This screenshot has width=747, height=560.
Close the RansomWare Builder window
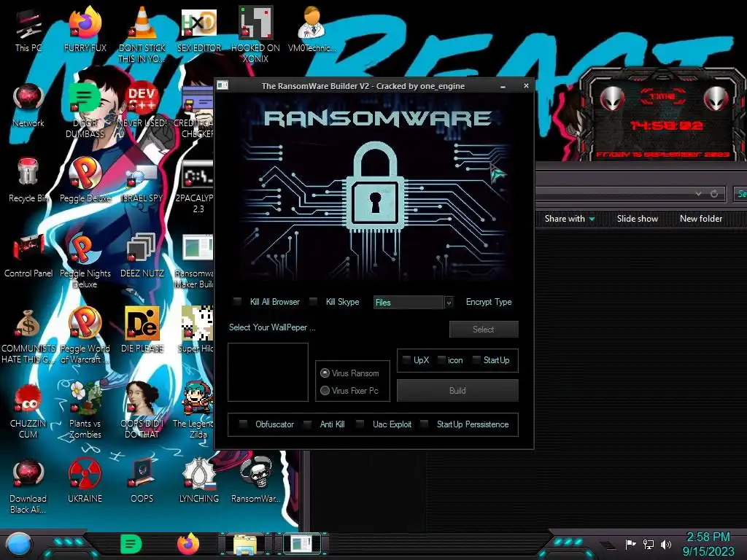pos(526,86)
